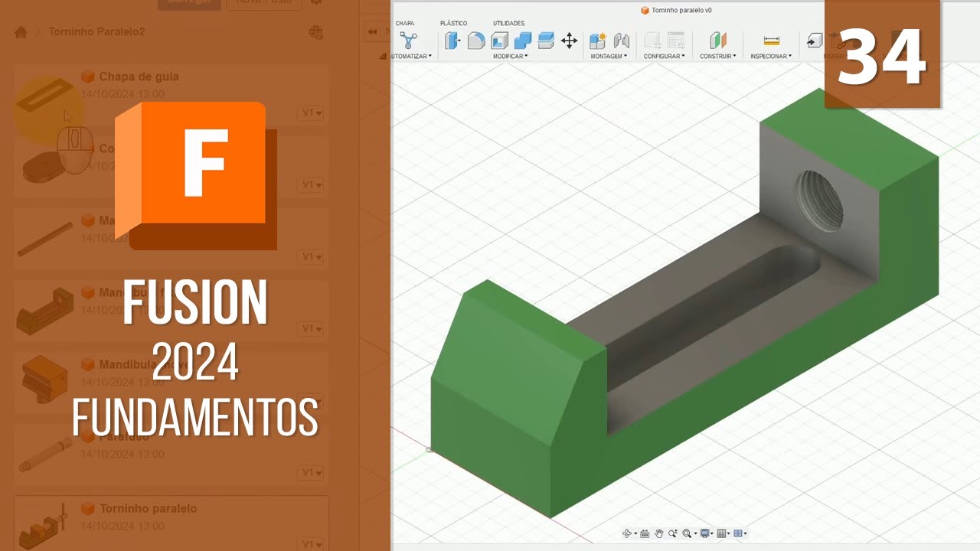Open the Chapa de guia thumbnail

coord(45,96)
